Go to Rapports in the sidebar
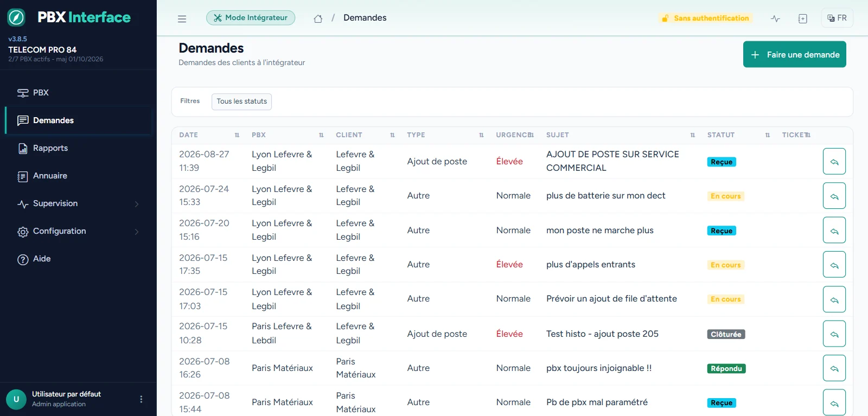The image size is (868, 416). [79, 148]
